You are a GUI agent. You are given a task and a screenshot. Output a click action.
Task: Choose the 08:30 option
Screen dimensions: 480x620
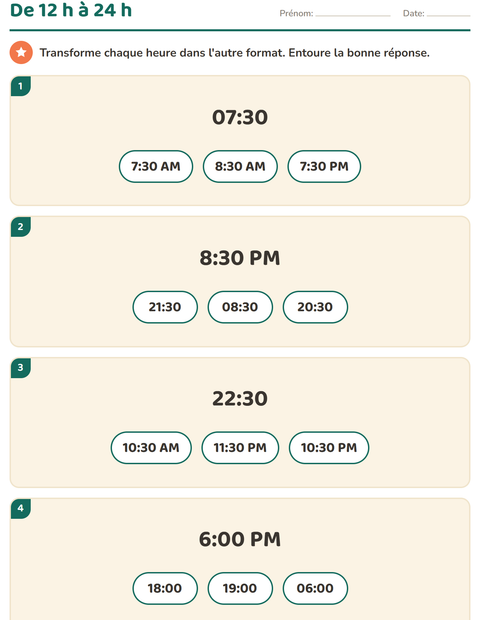[x=240, y=307]
